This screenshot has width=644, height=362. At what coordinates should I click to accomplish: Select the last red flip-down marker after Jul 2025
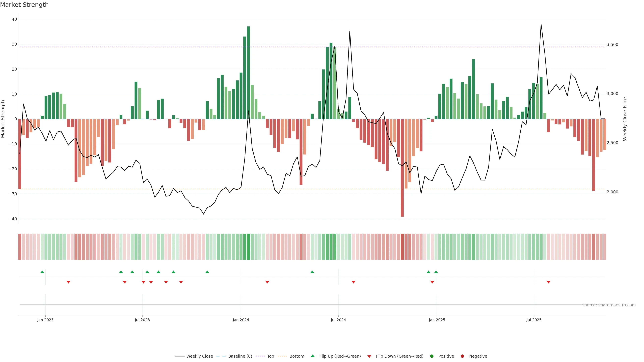click(549, 282)
